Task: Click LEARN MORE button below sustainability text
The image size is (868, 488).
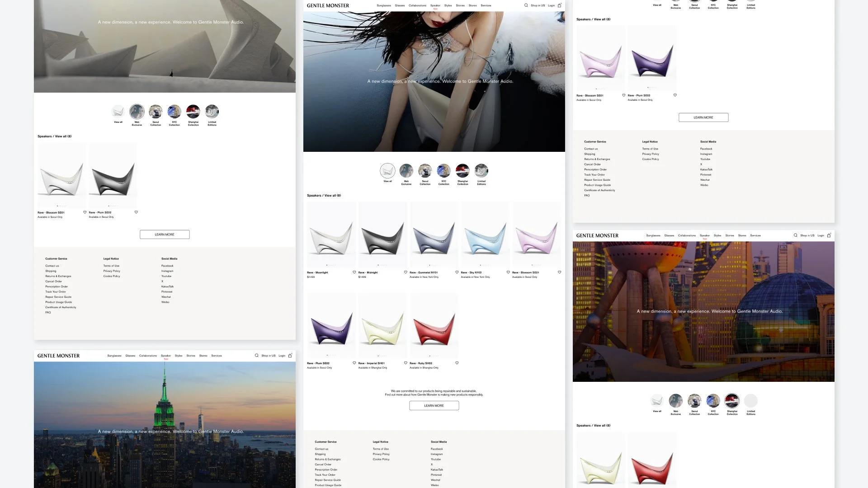Action: (434, 406)
